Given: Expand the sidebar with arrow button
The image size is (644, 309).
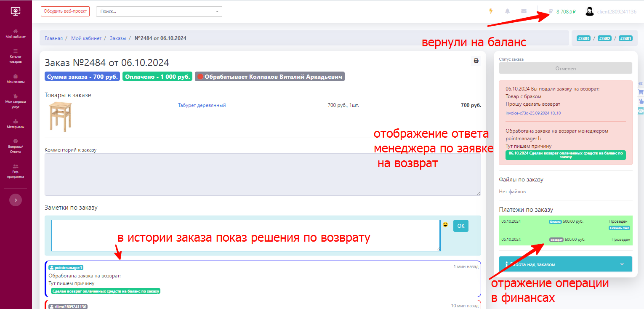Looking at the screenshot, I should click(x=16, y=200).
